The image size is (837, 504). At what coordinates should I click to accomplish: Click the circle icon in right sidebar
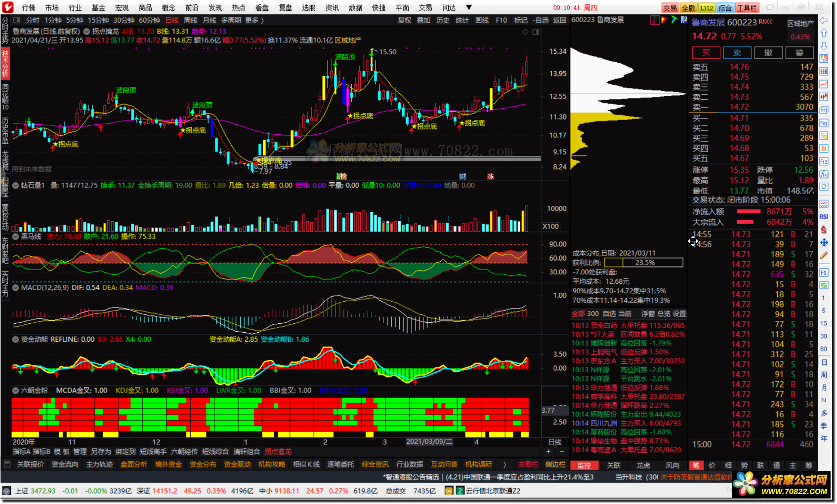pyautogui.click(x=824, y=187)
